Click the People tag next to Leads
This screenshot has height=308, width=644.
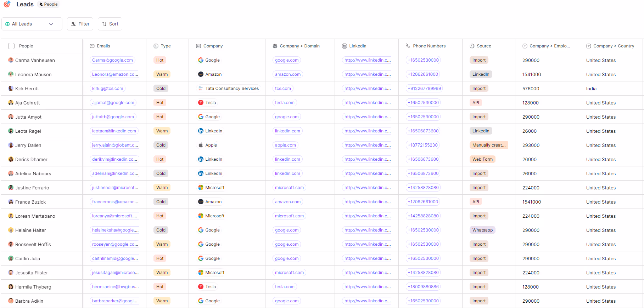pos(49,4)
